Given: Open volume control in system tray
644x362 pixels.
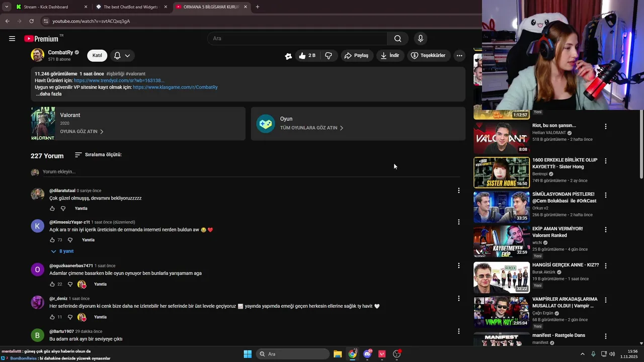Looking at the screenshot, I should [x=612, y=354].
